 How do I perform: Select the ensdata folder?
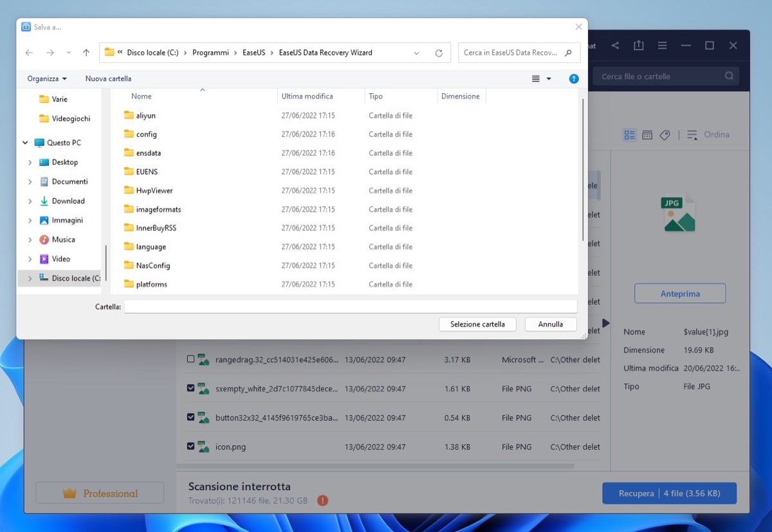coord(149,153)
